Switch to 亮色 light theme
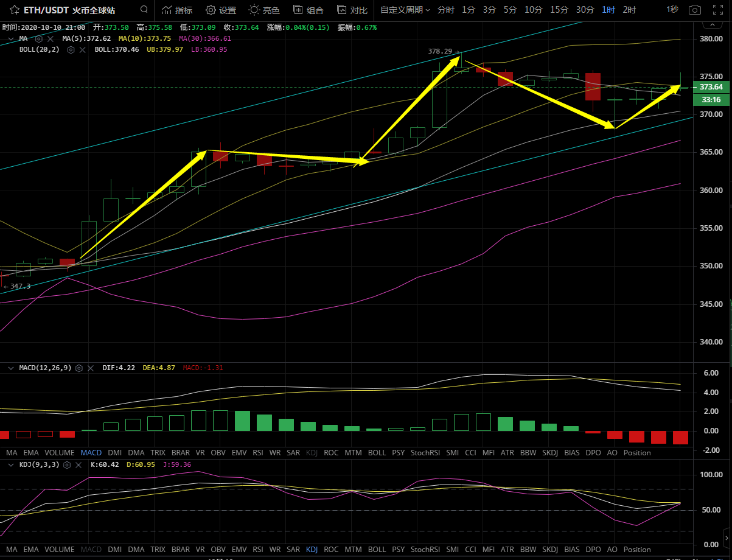The height and width of the screenshot is (560, 732). 264,10
